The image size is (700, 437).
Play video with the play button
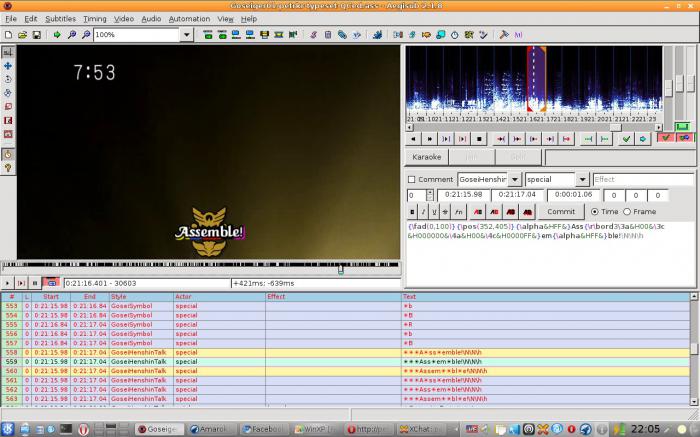[7, 283]
